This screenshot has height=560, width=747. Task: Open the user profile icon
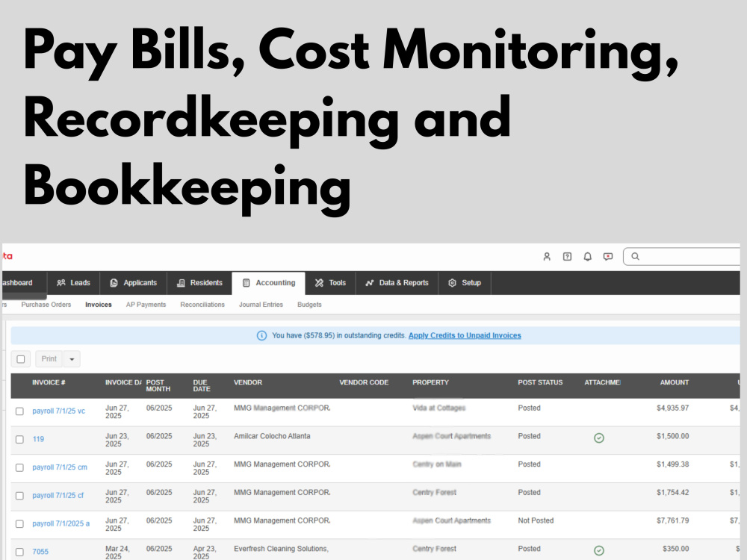point(547,257)
